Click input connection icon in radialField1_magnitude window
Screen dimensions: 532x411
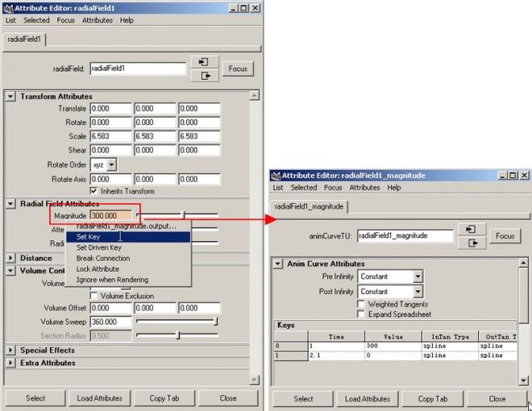(472, 230)
